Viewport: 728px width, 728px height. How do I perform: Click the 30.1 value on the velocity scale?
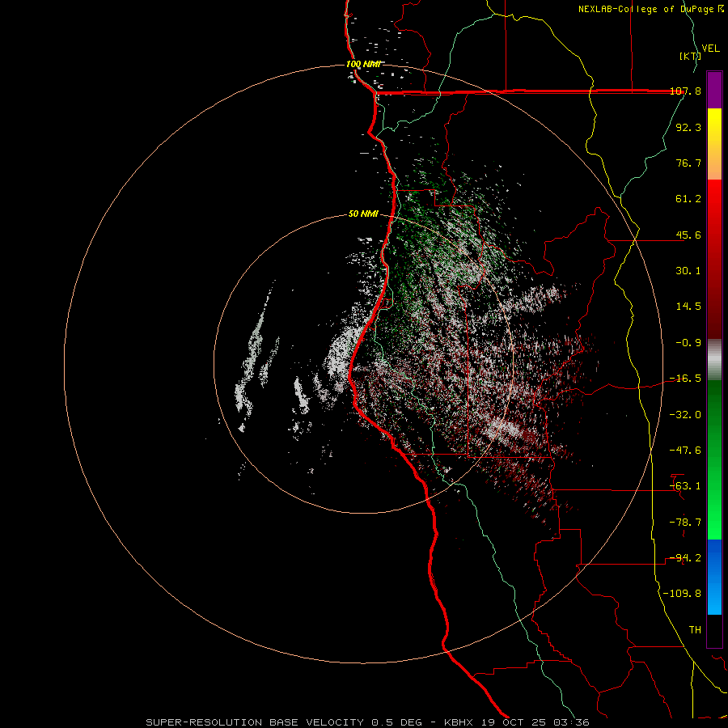coord(688,271)
